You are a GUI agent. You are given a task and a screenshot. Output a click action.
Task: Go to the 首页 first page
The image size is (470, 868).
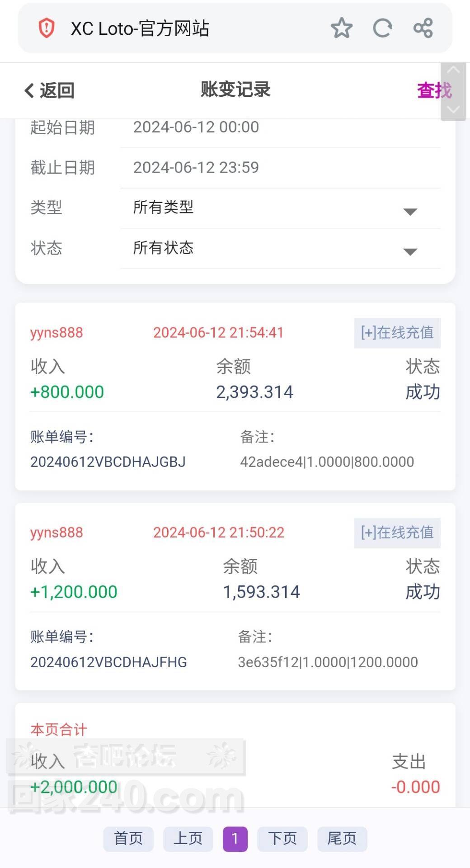tap(128, 839)
